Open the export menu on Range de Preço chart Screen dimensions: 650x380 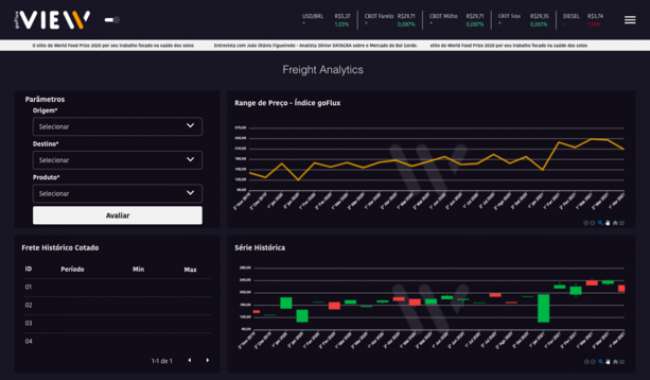pos(622,223)
